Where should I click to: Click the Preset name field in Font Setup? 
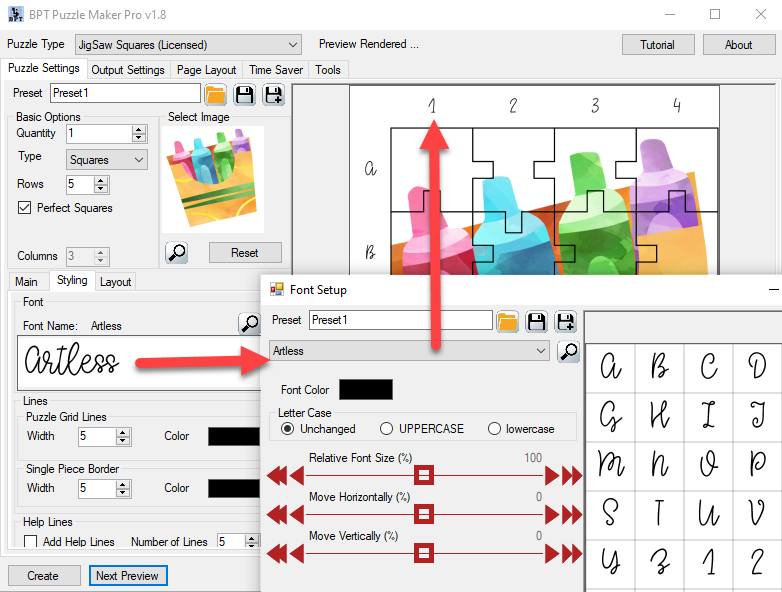click(400, 320)
